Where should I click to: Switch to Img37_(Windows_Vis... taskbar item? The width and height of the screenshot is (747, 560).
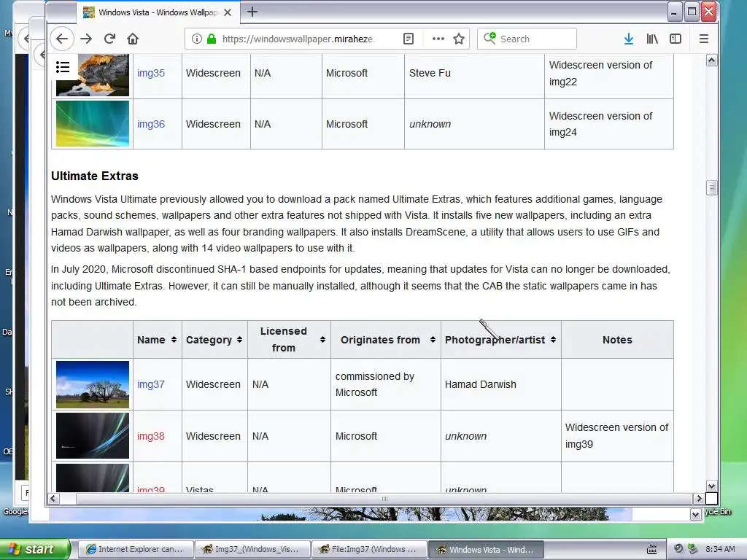coord(252,550)
